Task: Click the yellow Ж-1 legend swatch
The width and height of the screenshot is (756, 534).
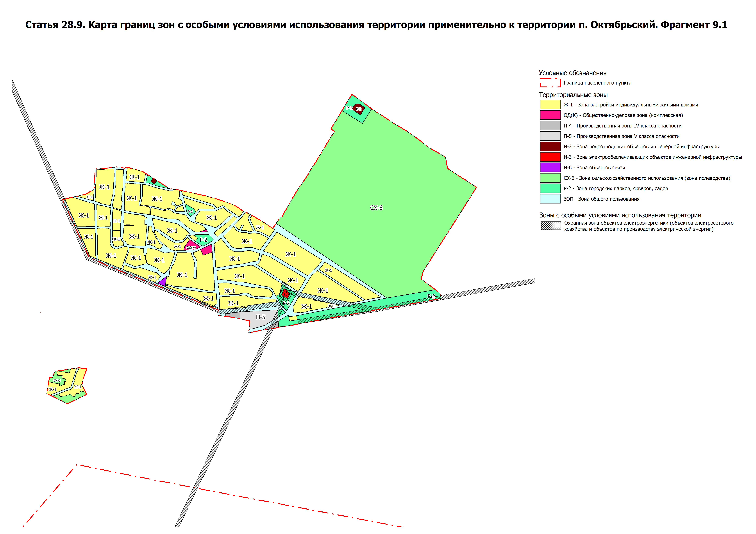Action: click(x=550, y=105)
